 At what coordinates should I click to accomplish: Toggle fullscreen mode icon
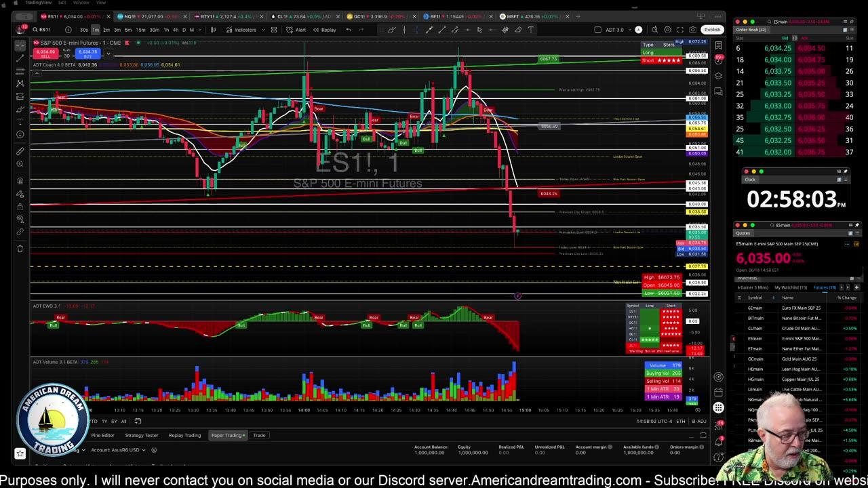pos(680,30)
